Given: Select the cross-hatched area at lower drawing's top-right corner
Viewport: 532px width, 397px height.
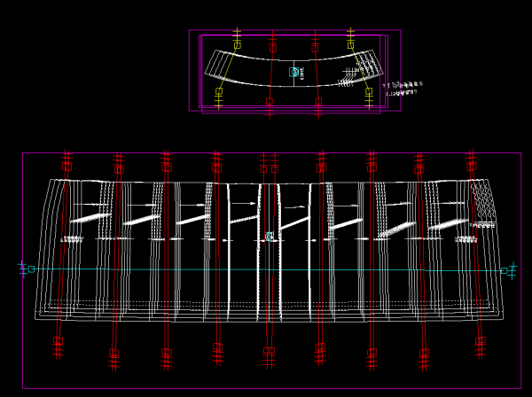Looking at the screenshot, I should [x=484, y=199].
